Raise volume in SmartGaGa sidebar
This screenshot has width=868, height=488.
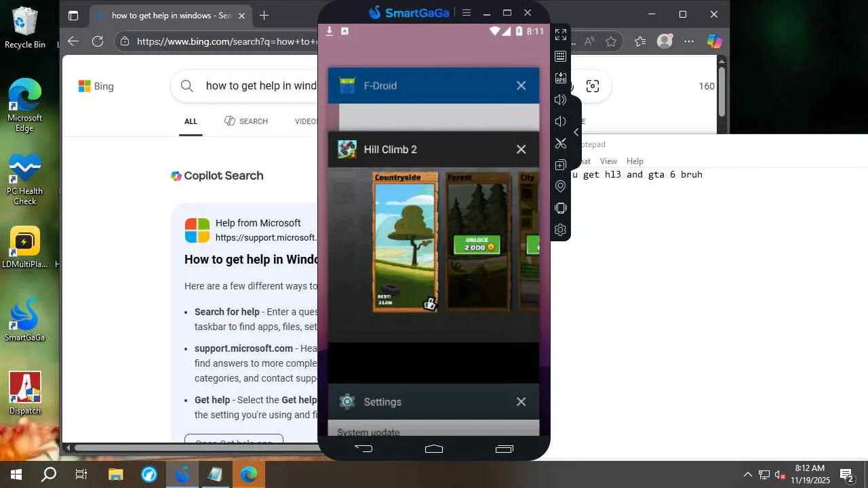pos(561,100)
